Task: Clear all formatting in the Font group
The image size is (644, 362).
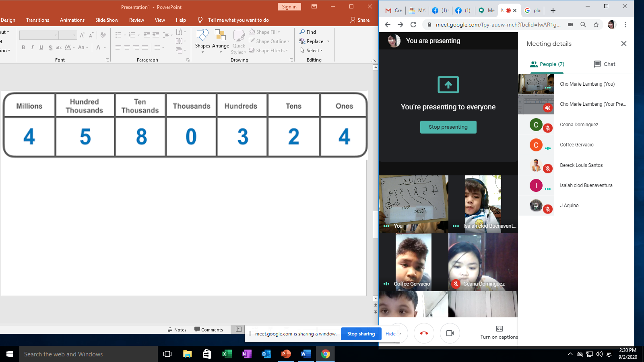Action: (x=103, y=35)
